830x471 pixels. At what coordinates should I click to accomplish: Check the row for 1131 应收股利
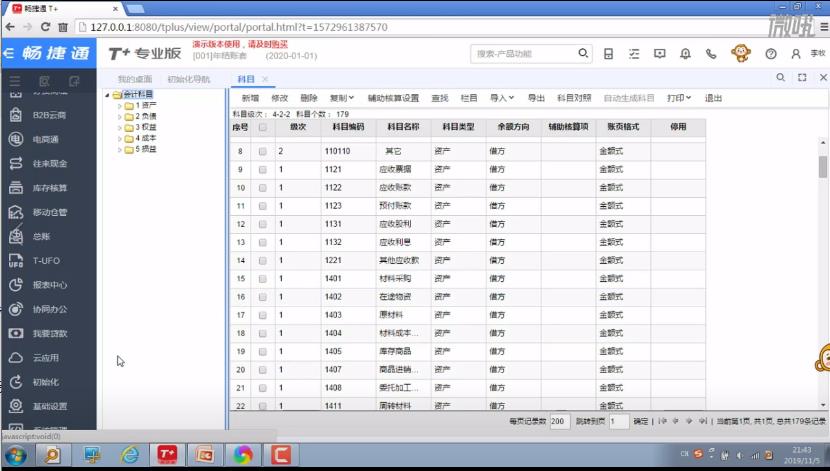click(x=263, y=224)
